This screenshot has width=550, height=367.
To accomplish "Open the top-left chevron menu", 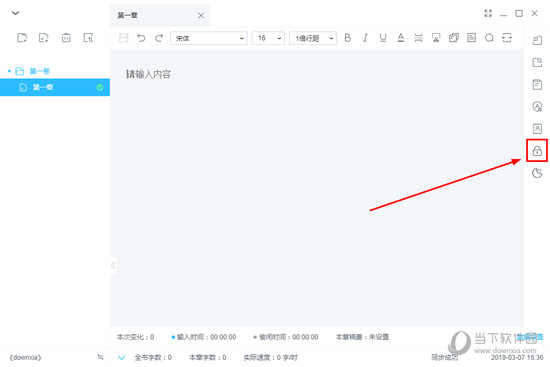I will tap(15, 13).
